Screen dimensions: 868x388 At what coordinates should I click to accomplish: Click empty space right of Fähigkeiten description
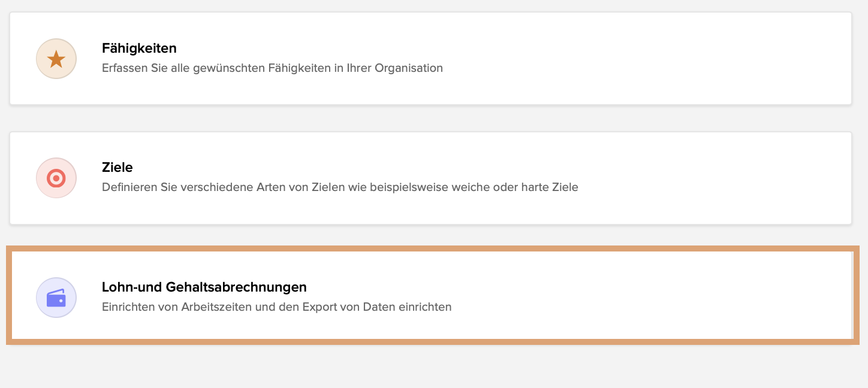coord(647,68)
